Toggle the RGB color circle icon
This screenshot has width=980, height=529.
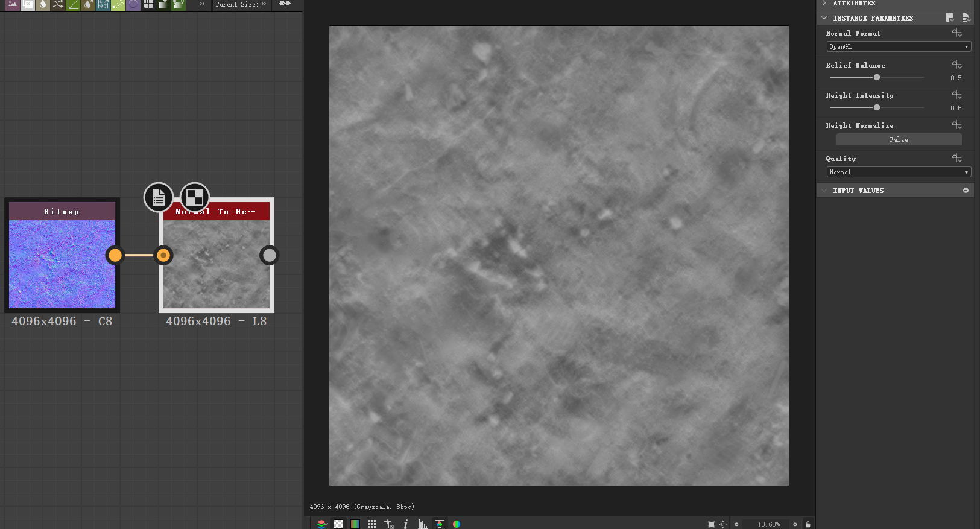click(x=457, y=524)
